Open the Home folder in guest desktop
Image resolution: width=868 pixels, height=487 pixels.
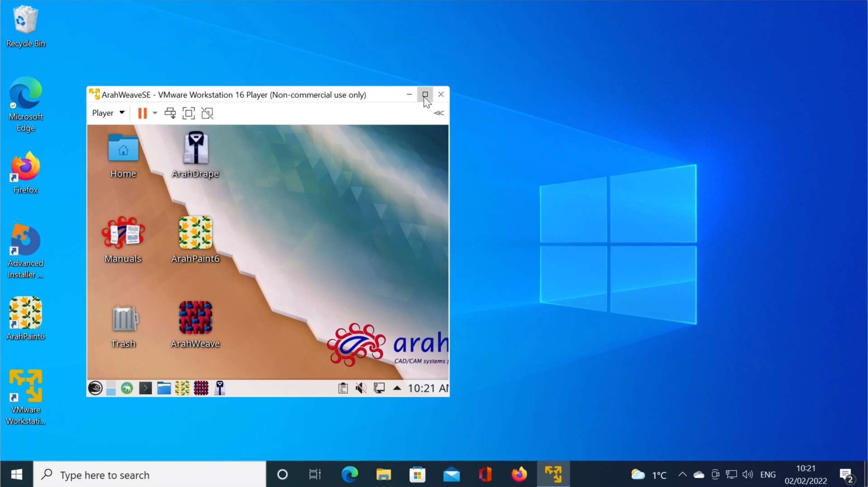(x=123, y=156)
